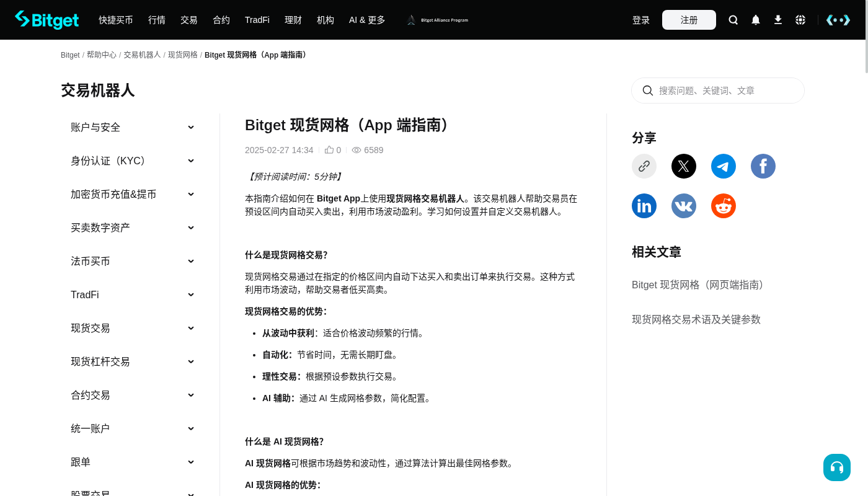
Task: Click the 注册 register button
Action: (x=689, y=20)
